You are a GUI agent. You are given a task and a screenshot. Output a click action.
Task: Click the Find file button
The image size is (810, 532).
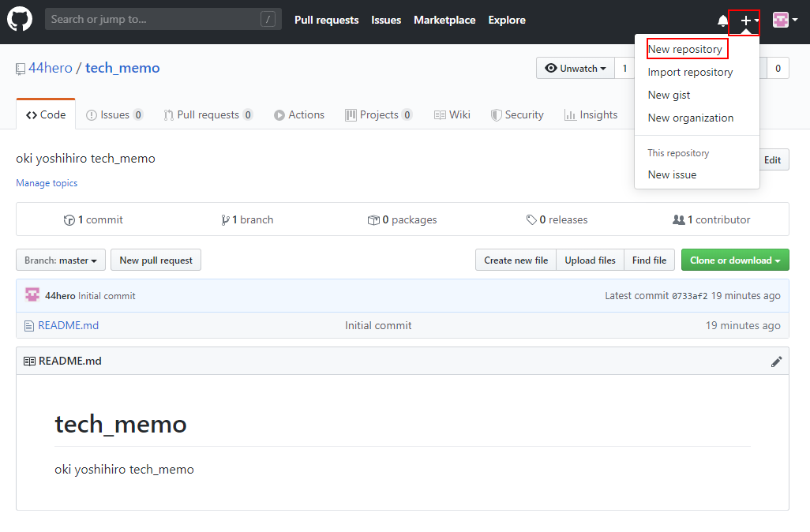pyautogui.click(x=650, y=260)
